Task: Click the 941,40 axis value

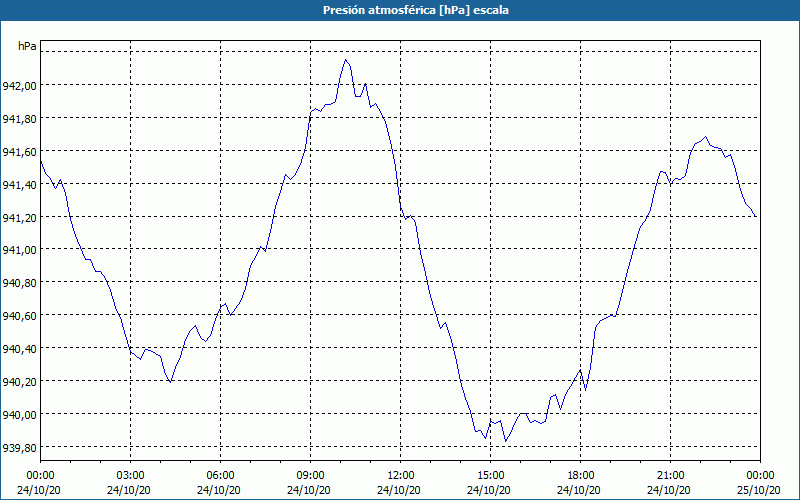Action: point(20,184)
